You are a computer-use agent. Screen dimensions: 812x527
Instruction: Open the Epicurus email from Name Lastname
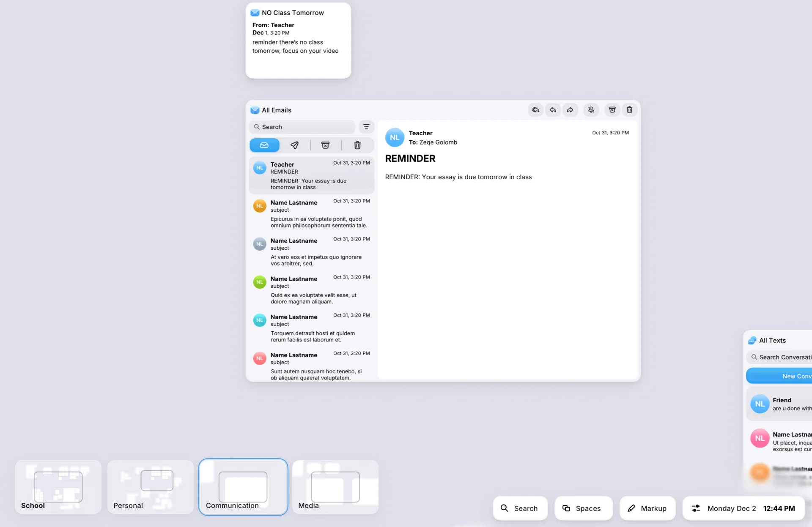[312, 213]
